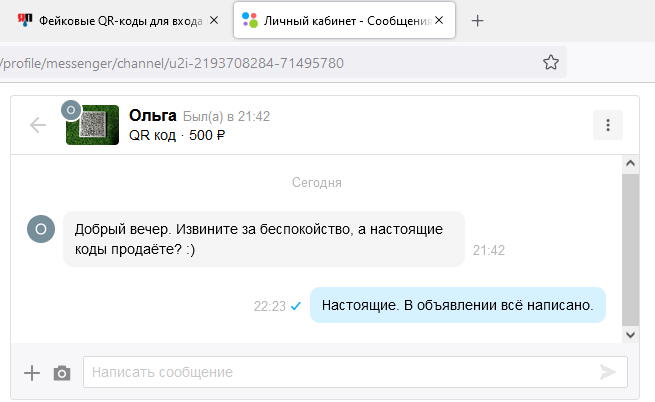Click the address bar URL
Screen dimensions: 655x402
(x=172, y=63)
